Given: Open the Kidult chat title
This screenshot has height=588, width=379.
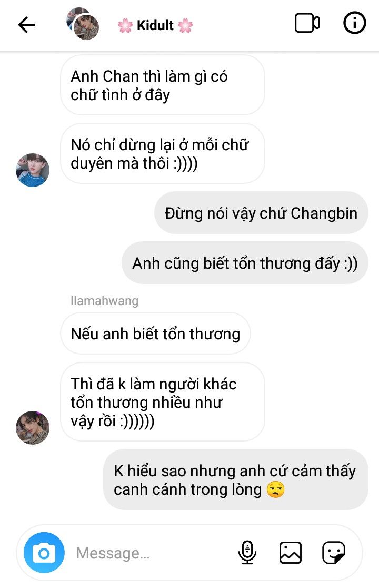Looking at the screenshot, I should coord(155,25).
